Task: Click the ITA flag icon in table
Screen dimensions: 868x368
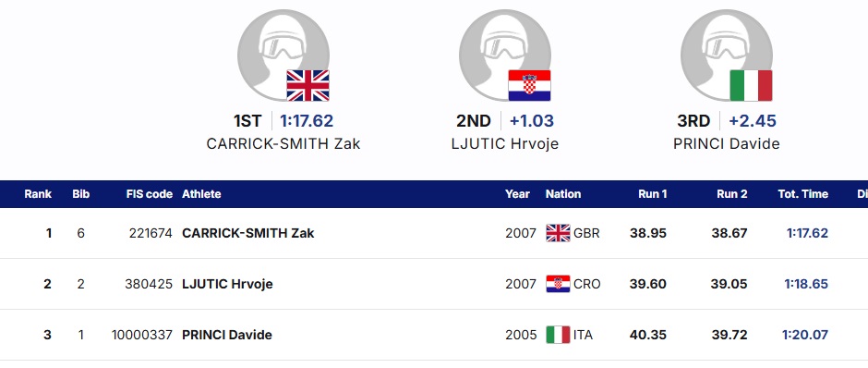Action: coord(558,335)
